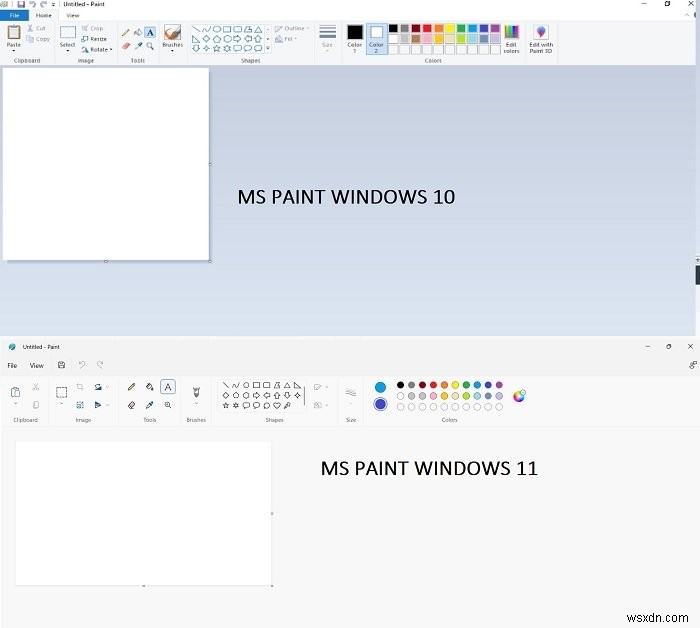This screenshot has height=628, width=700.
Task: Pick the red swatch in Windows 10 palette
Action: (427, 28)
